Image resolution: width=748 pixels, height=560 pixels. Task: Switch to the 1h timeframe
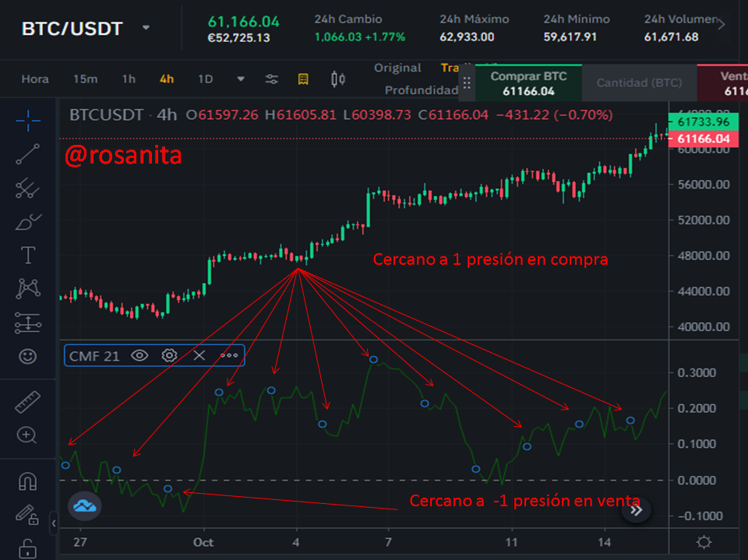coord(129,79)
